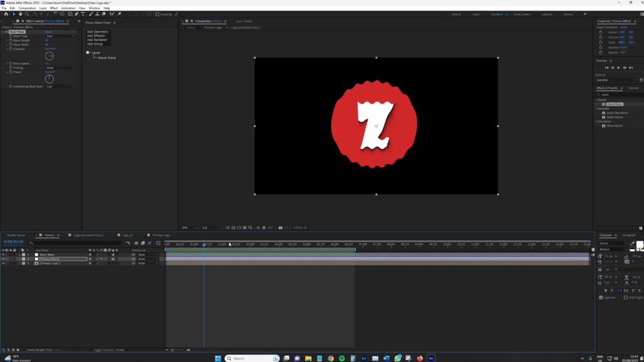Click Opacity stopwatch in Properties panel
The image size is (644, 362).
tap(601, 53)
